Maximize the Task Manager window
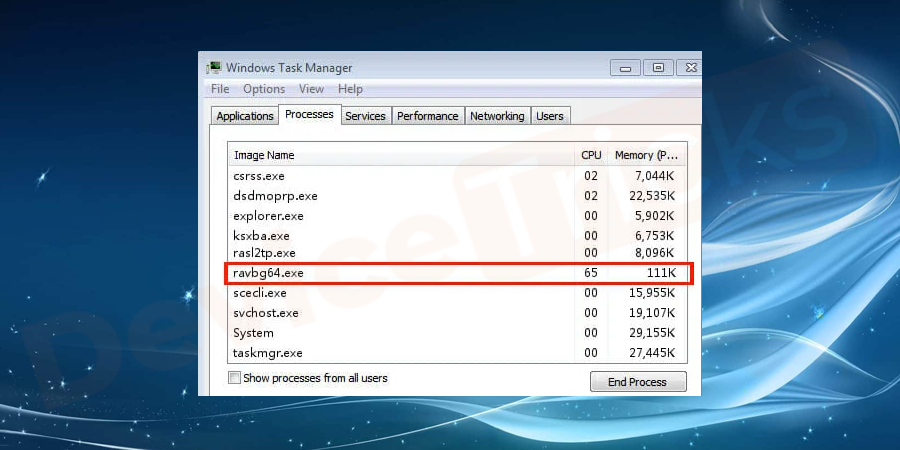 coord(658,68)
